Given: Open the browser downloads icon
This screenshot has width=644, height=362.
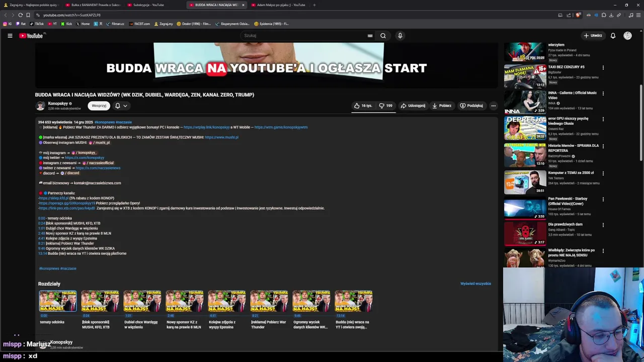Looking at the screenshot, I should click(611, 15).
